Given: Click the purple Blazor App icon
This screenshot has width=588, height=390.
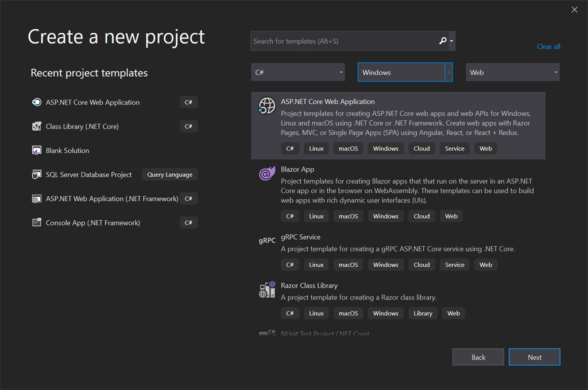Looking at the screenshot, I should pos(267,173).
